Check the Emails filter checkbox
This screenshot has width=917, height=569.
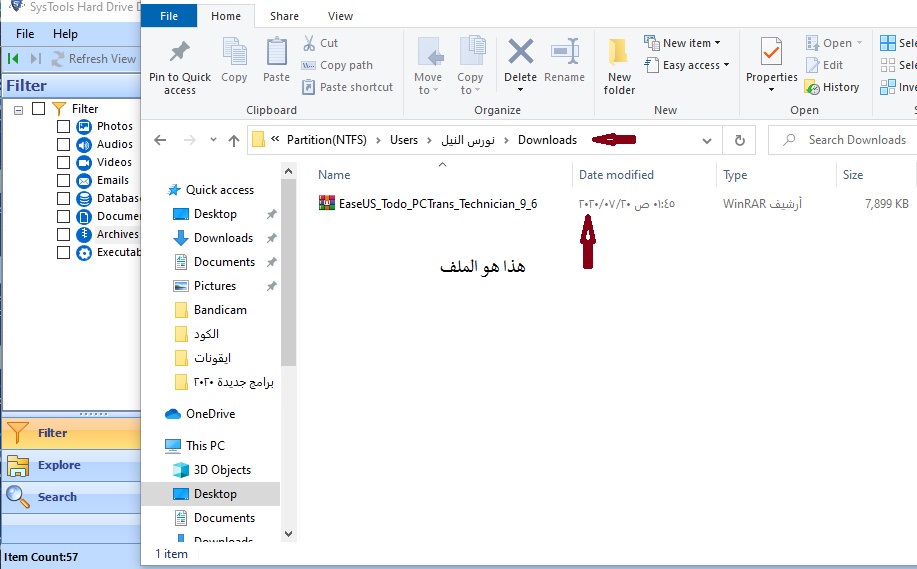coord(64,181)
